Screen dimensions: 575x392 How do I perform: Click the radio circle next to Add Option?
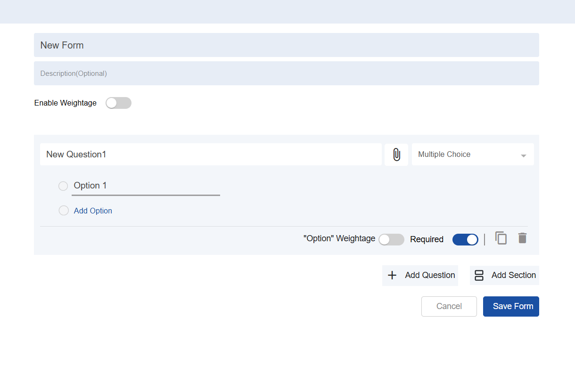[x=64, y=211]
